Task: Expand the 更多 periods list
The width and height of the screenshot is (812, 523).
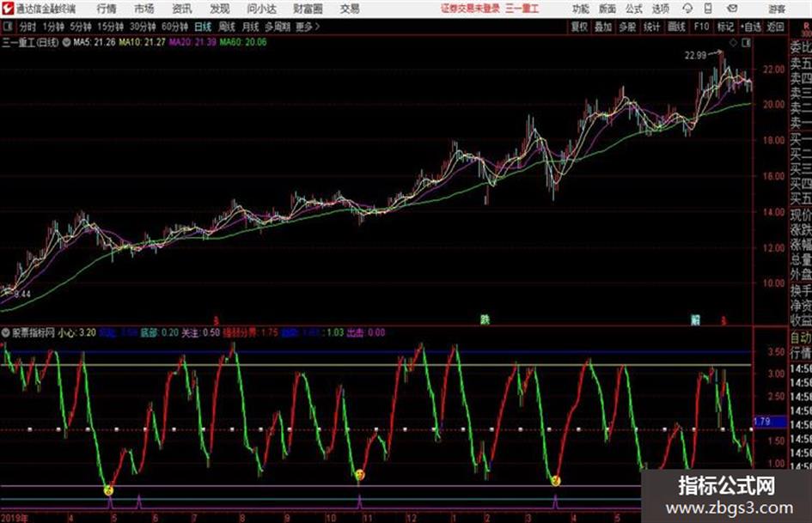Action: click(x=308, y=27)
